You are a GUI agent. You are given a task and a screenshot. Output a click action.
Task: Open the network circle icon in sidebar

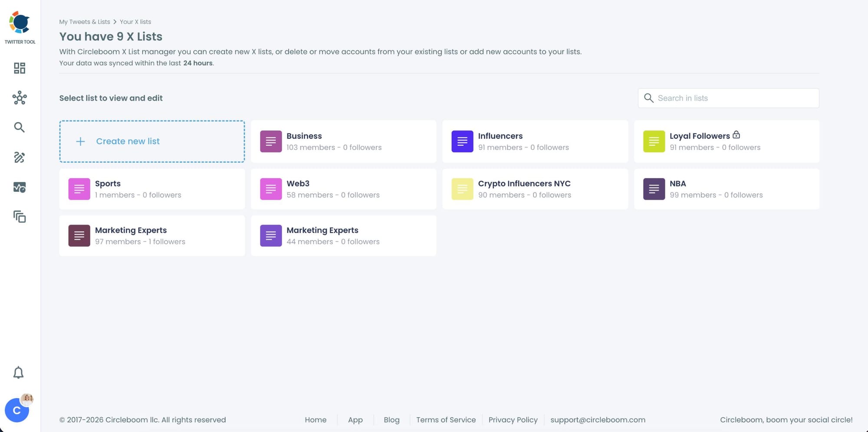20,98
